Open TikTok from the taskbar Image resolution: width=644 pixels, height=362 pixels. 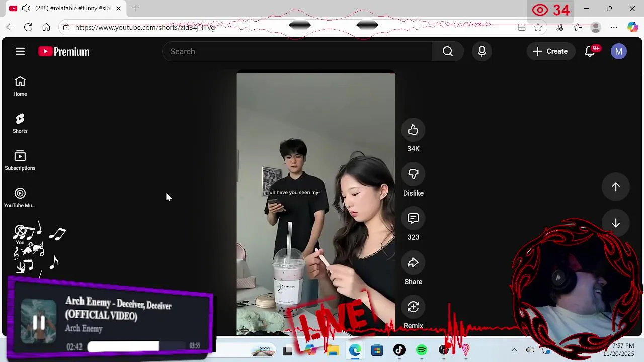399,351
